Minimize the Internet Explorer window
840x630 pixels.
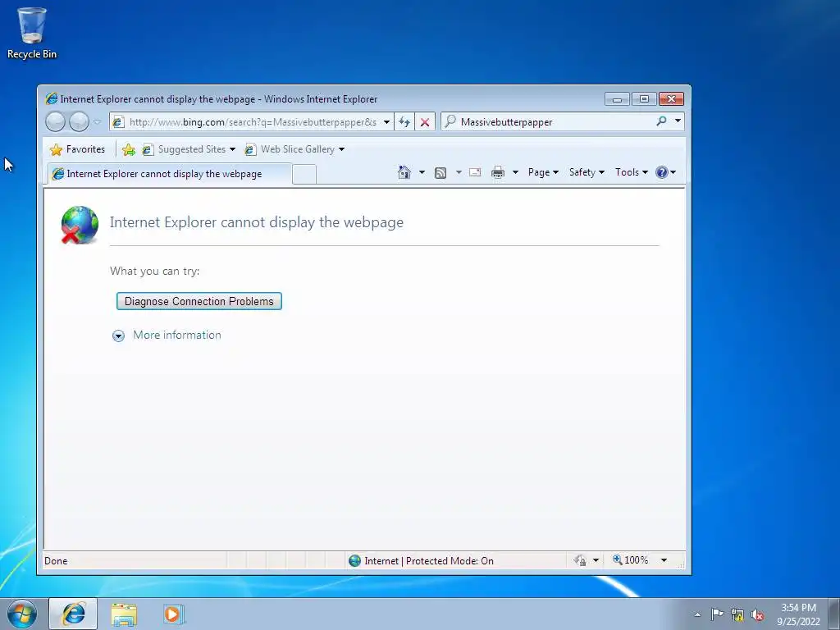click(x=617, y=99)
